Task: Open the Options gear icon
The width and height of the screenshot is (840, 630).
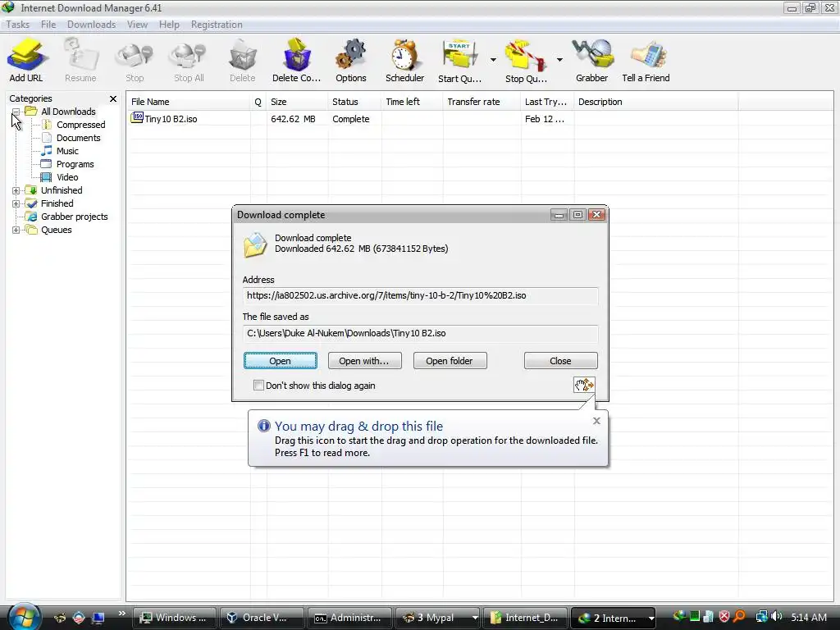Action: [351, 55]
